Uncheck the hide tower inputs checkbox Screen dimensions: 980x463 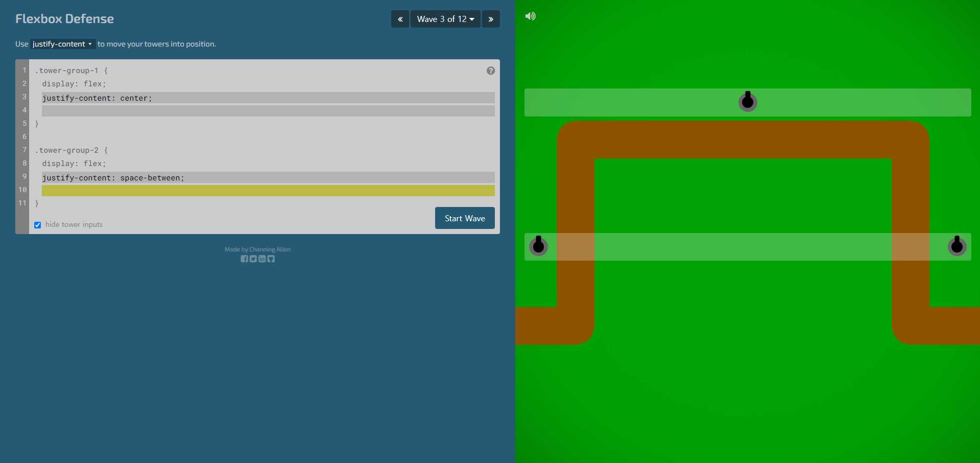[x=38, y=225]
